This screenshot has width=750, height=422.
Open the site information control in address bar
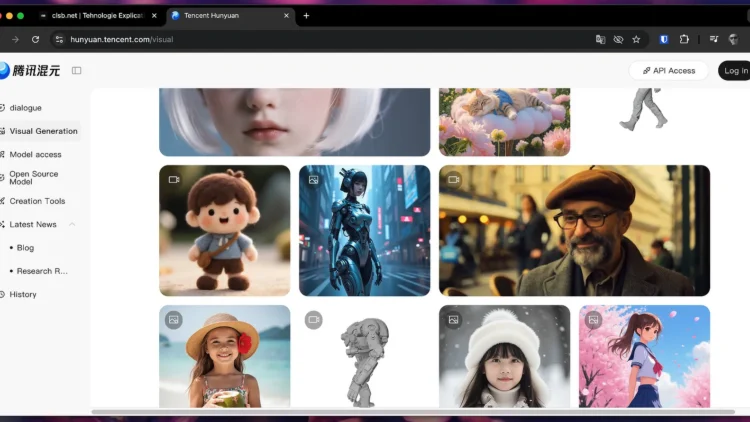(x=59, y=39)
